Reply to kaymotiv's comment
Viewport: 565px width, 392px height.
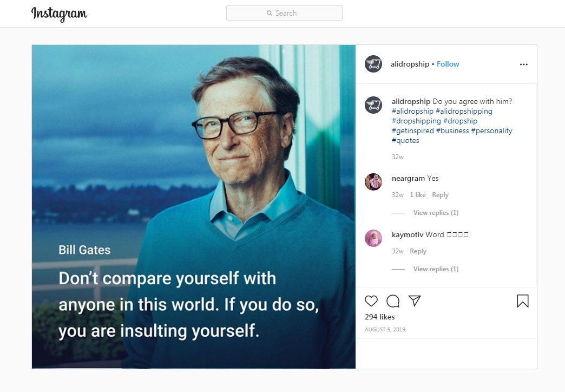click(418, 251)
